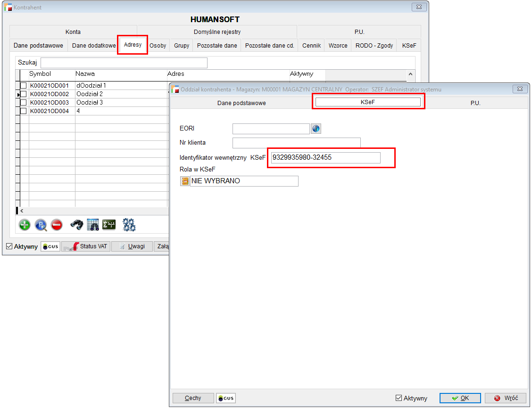Open the preview magnifier icon in address toolbar
This screenshot has width=532, height=408.
click(x=41, y=225)
